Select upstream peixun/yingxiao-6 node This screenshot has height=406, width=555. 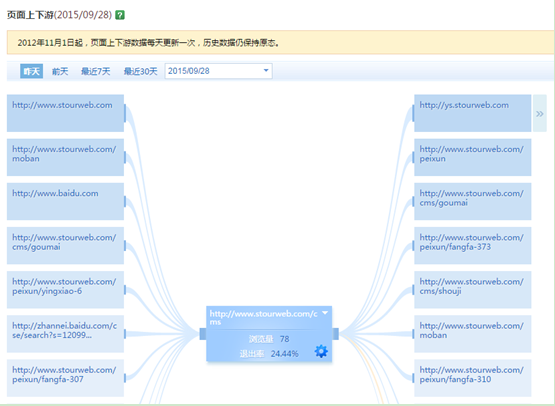click(x=65, y=290)
